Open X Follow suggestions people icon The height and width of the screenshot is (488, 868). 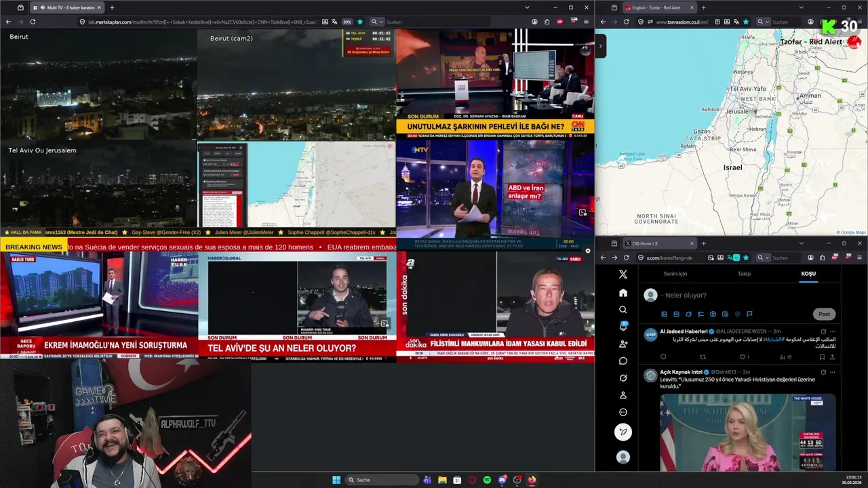click(x=623, y=344)
